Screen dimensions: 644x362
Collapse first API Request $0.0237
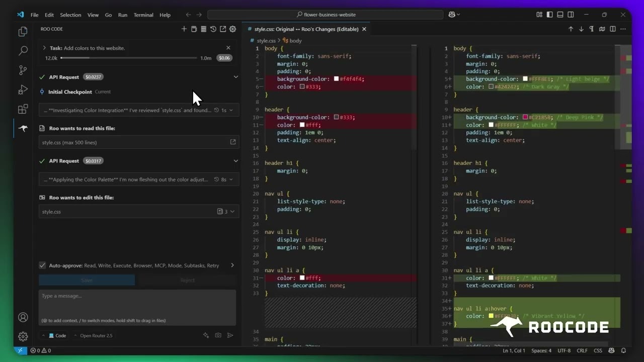point(235,77)
